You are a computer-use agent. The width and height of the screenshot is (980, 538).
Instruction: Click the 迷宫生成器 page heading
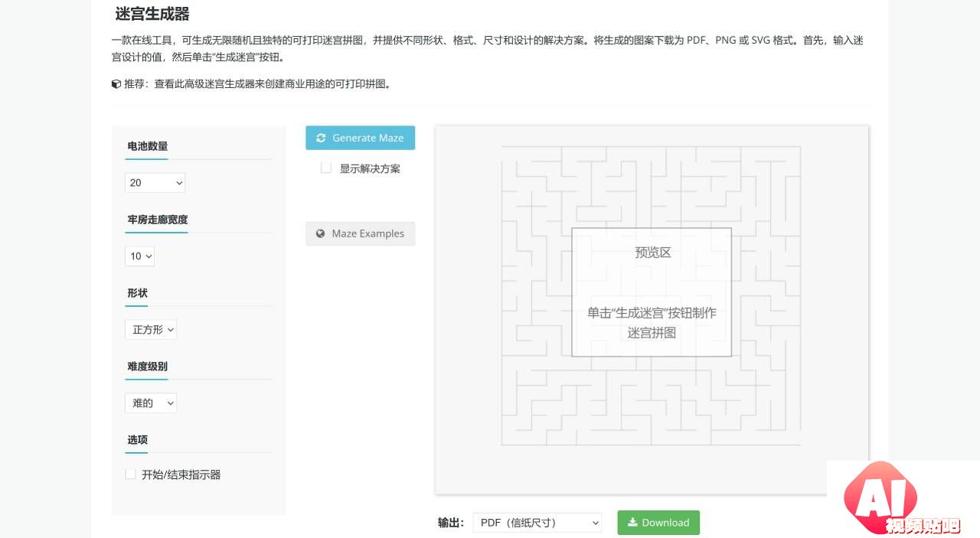click(x=152, y=14)
